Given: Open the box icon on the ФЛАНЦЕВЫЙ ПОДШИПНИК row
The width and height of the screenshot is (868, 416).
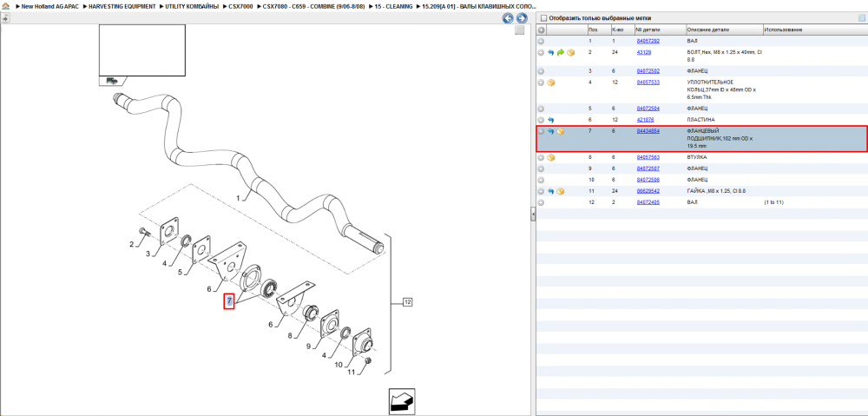Looking at the screenshot, I should pyautogui.click(x=561, y=132).
